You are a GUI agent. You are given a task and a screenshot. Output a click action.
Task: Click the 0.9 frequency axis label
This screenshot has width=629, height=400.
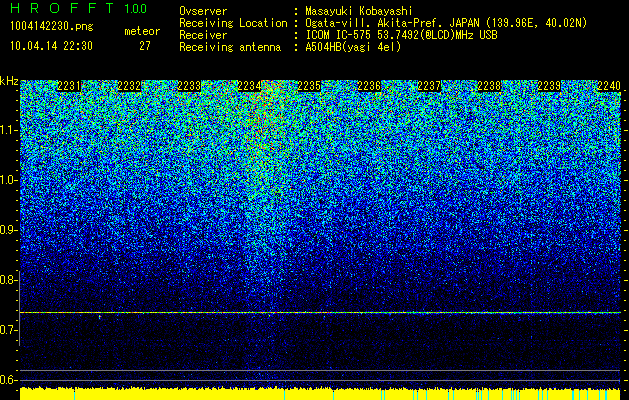[x=7, y=230]
